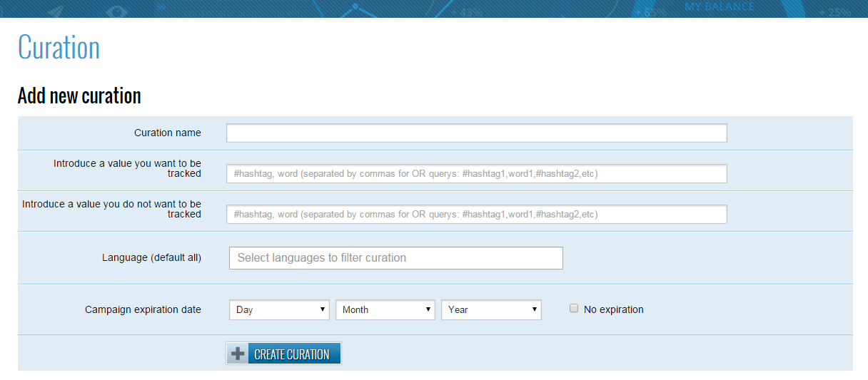Screen dimensions: 868x380
Task: Enable the No expiration checkbox
Action: (x=574, y=309)
